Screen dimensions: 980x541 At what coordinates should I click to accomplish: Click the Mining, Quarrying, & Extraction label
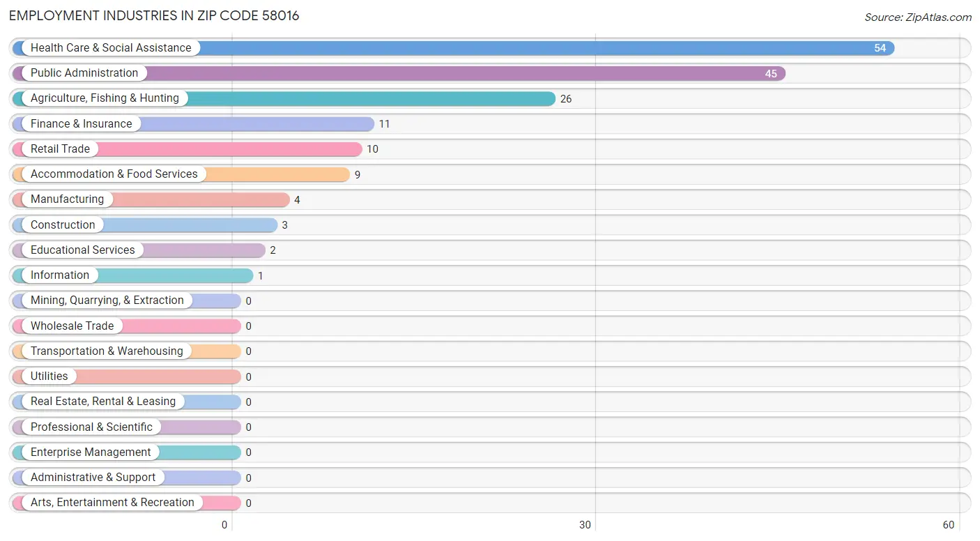pyautogui.click(x=107, y=300)
